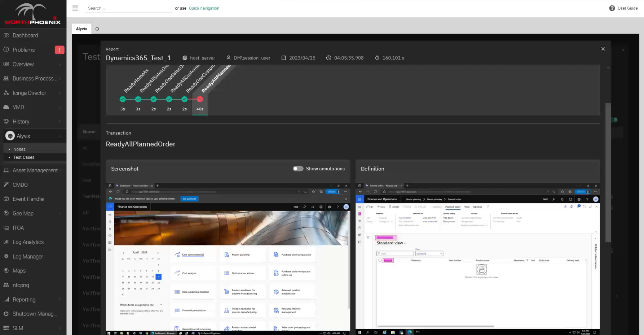The image size is (644, 335).
Task: Click the CMDO icon in sidebar
Action: point(6,184)
